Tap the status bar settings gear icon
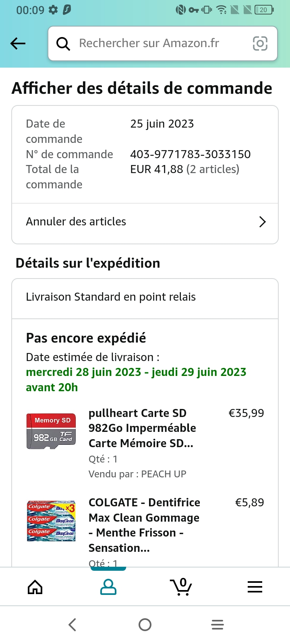This screenshot has height=644, width=290. pos(53,10)
